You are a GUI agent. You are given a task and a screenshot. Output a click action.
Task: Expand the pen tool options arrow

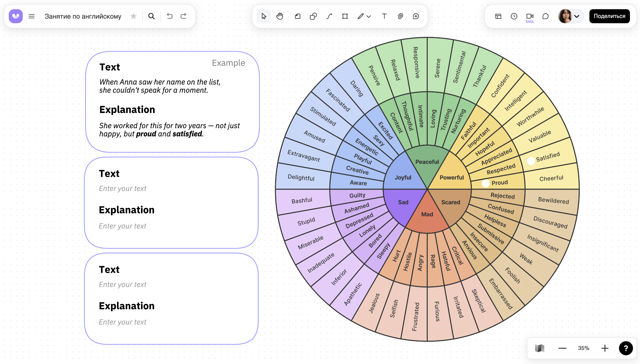(368, 16)
